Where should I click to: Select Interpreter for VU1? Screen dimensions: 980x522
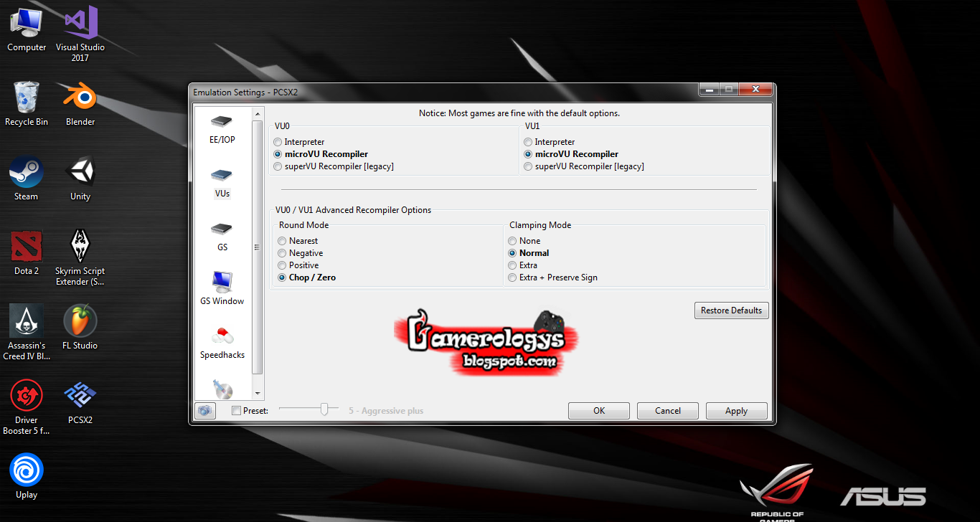point(550,142)
